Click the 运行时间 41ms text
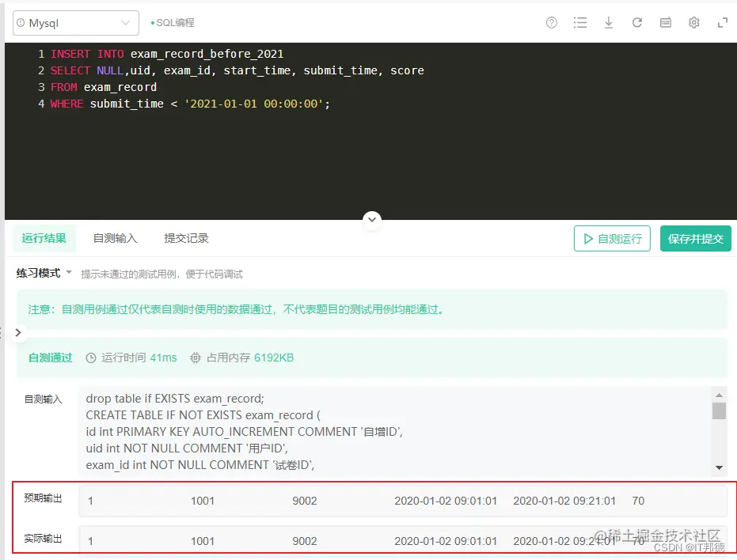 tap(139, 358)
